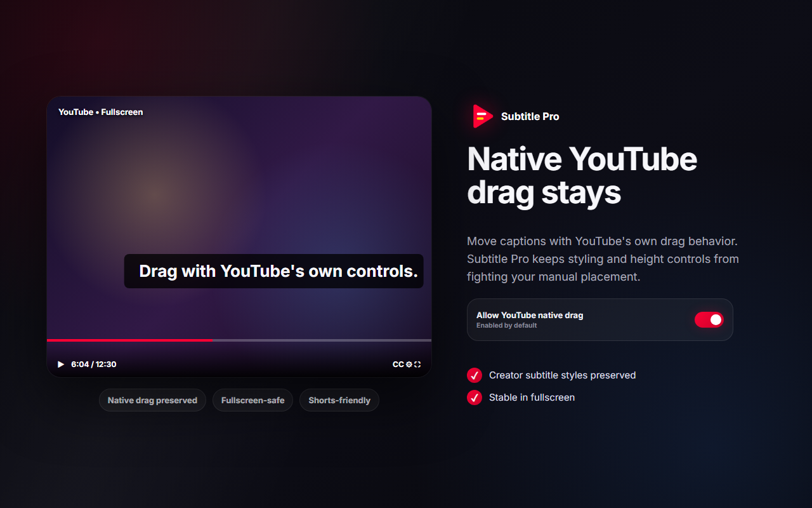Click the "Creator subtitle styles preserved" text
The width and height of the screenshot is (812, 508).
click(x=563, y=375)
